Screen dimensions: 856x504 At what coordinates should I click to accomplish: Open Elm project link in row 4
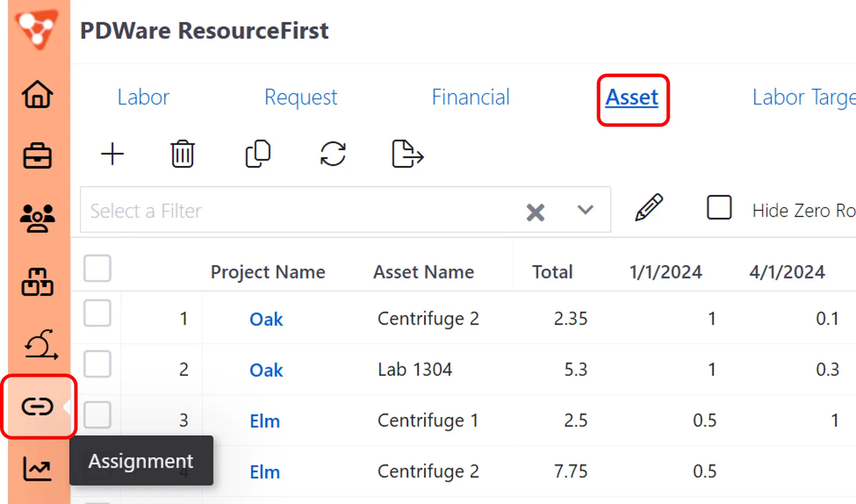click(x=265, y=472)
